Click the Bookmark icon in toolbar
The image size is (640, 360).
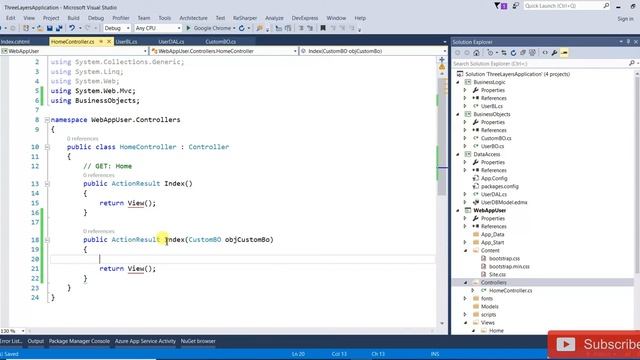click(x=323, y=28)
